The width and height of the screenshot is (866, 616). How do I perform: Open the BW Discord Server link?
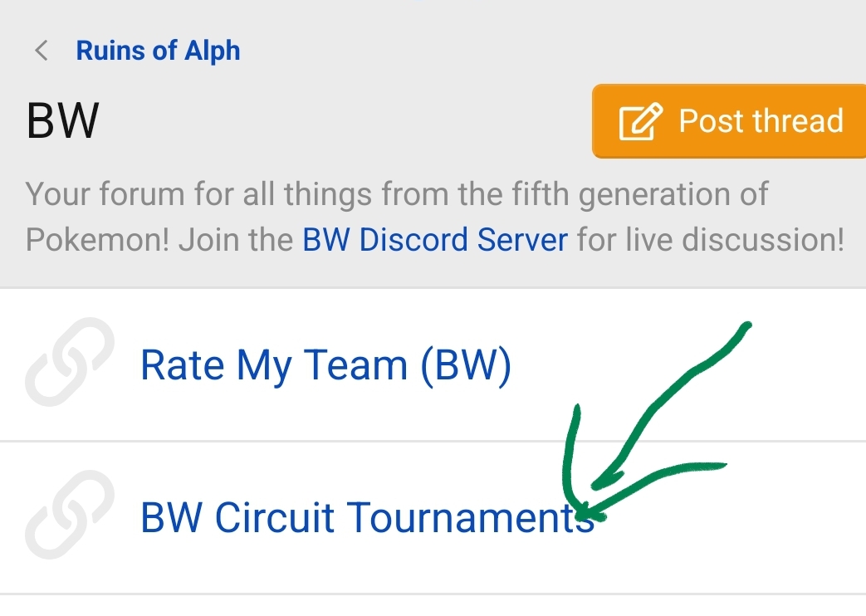click(x=435, y=241)
